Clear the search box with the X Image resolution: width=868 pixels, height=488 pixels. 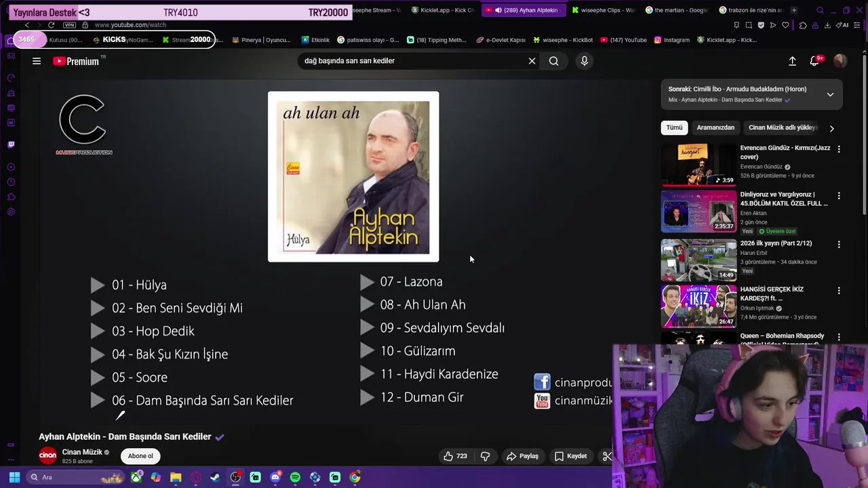tap(532, 61)
